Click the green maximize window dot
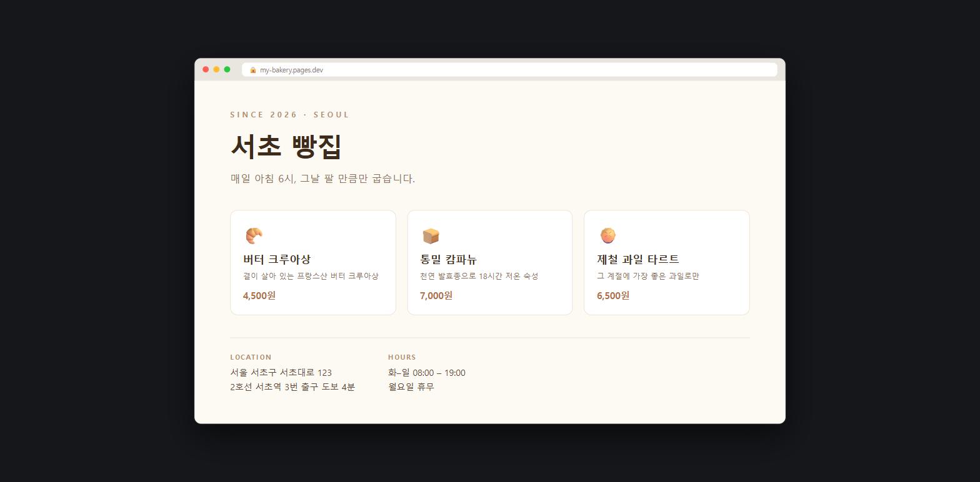Viewport: 980px width, 482px height. 227,69
